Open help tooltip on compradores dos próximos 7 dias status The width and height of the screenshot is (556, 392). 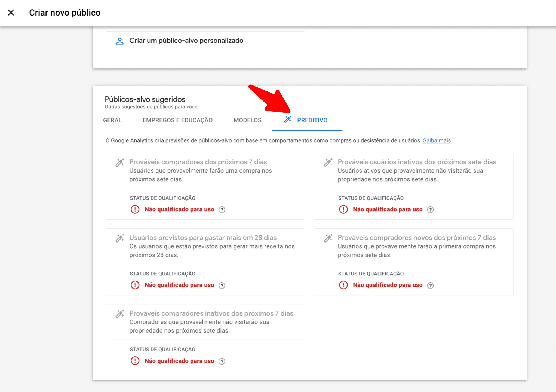222,209
